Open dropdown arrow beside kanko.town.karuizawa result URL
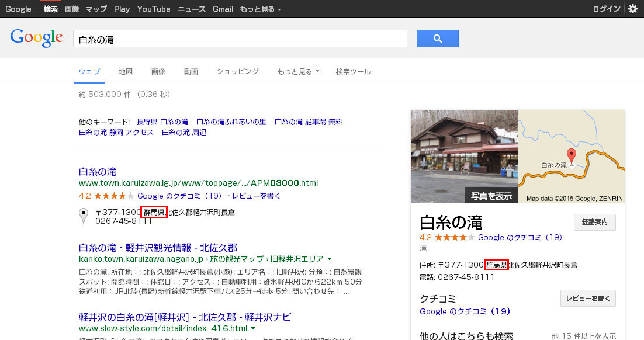The width and height of the screenshot is (644, 340). 330,259
